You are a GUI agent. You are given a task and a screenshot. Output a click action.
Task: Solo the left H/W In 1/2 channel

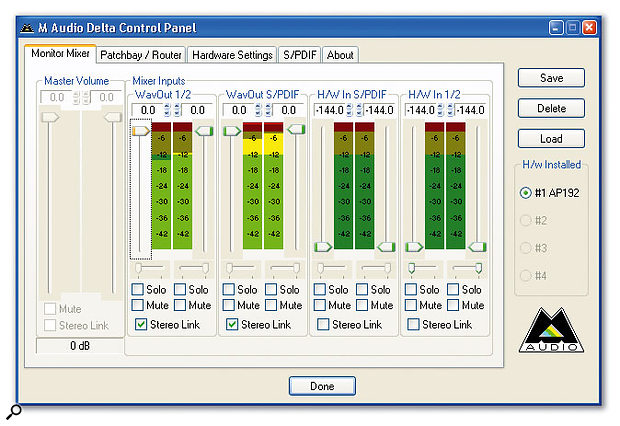coord(411,290)
